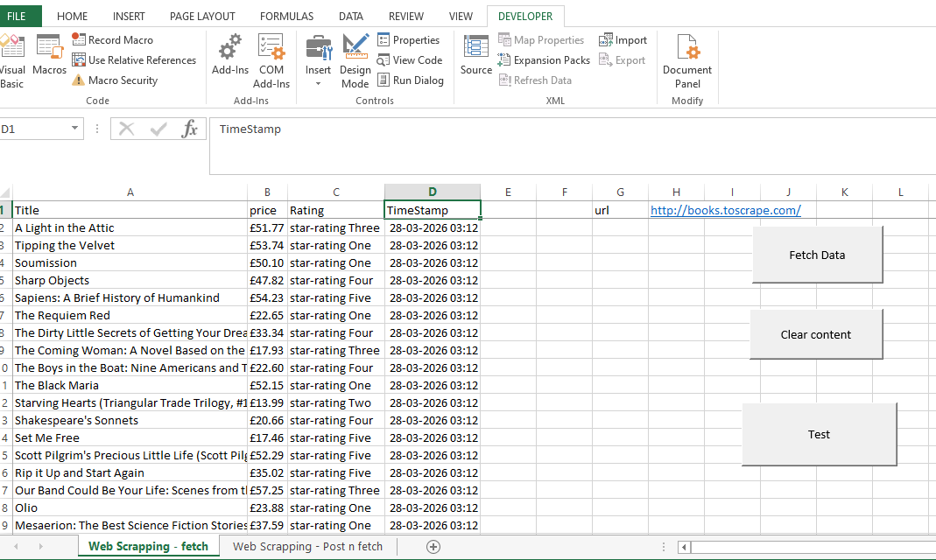The width and height of the screenshot is (936, 560).
Task: Open the XML Source pane
Action: [476, 54]
